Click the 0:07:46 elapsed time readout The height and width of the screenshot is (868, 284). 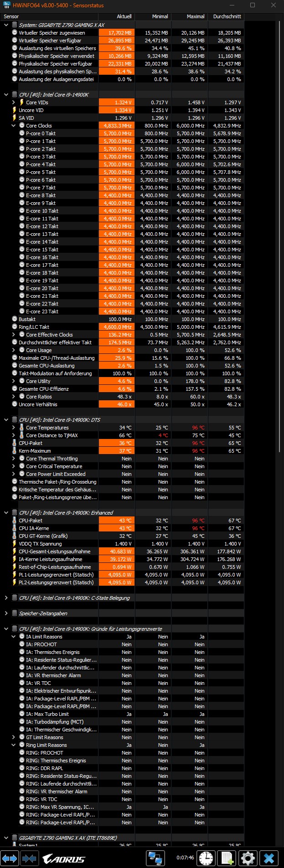pyautogui.click(x=185, y=858)
